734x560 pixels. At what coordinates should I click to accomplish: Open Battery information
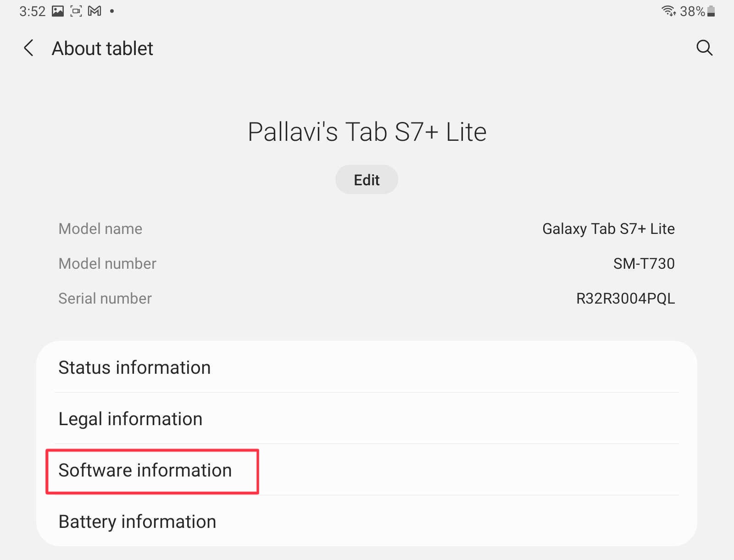[367, 521]
